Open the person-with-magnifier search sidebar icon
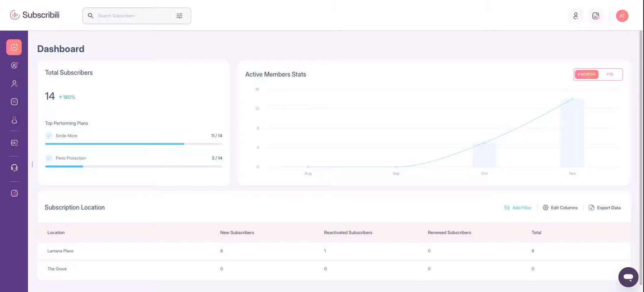The image size is (644, 292). pyautogui.click(x=14, y=84)
